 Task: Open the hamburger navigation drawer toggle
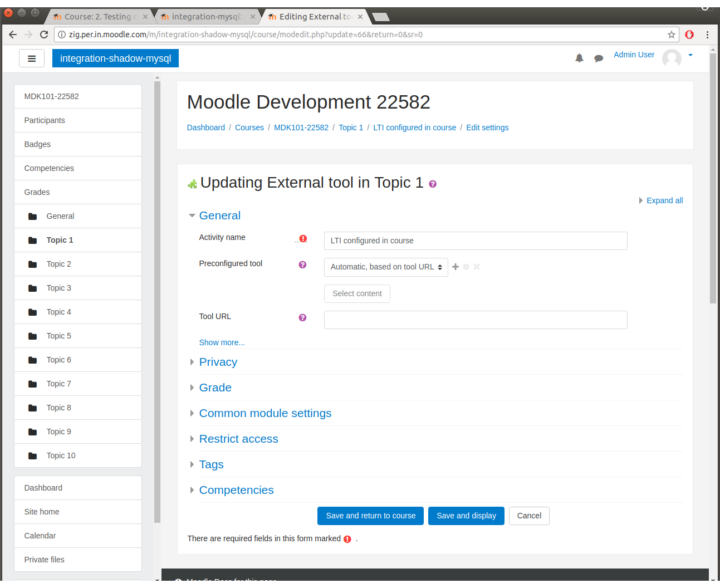(x=32, y=58)
